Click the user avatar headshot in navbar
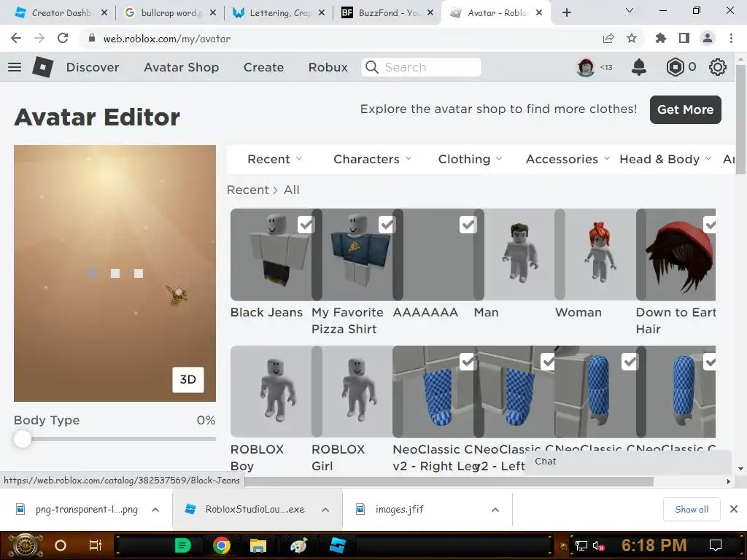 click(586, 67)
